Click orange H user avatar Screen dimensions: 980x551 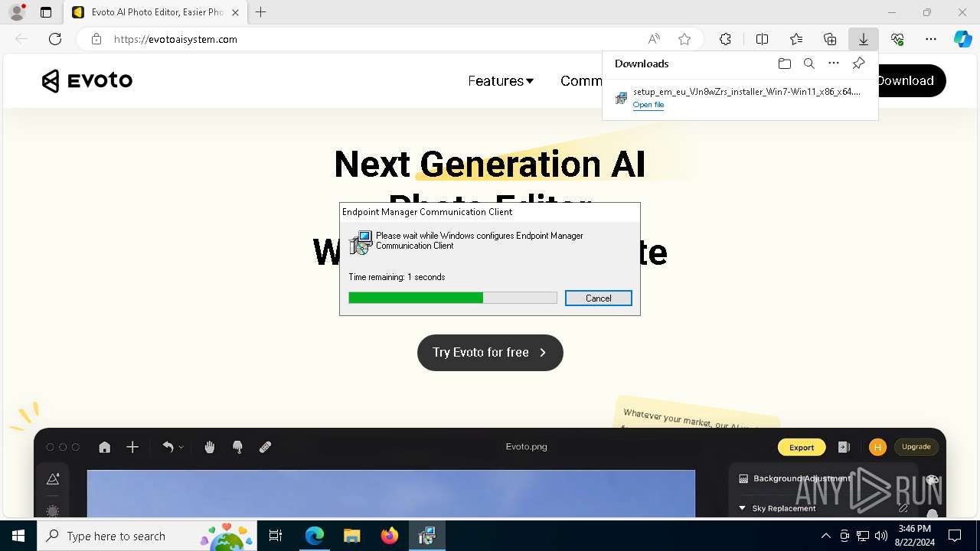point(877,447)
